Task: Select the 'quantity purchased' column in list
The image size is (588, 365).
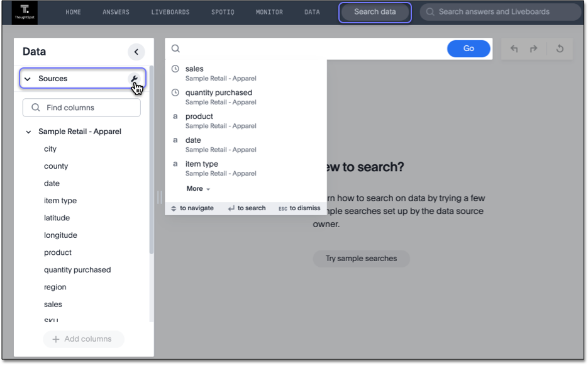Action: tap(77, 270)
